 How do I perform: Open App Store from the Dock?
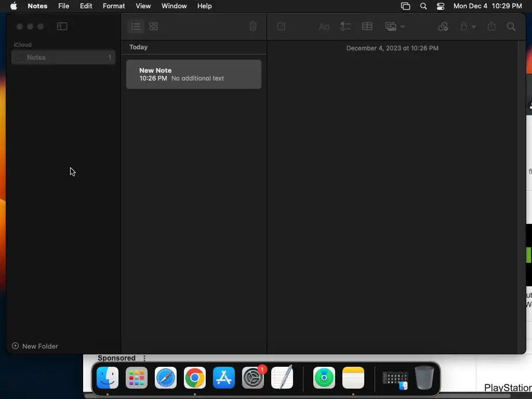(224, 378)
